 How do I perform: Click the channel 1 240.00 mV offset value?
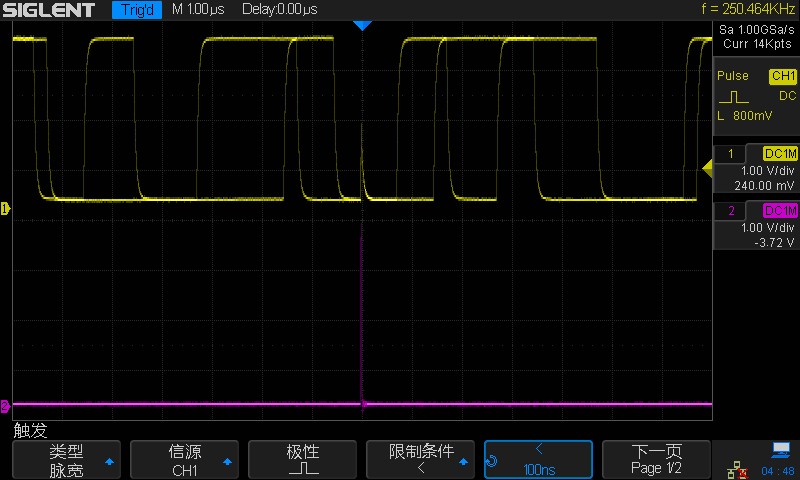coord(764,186)
